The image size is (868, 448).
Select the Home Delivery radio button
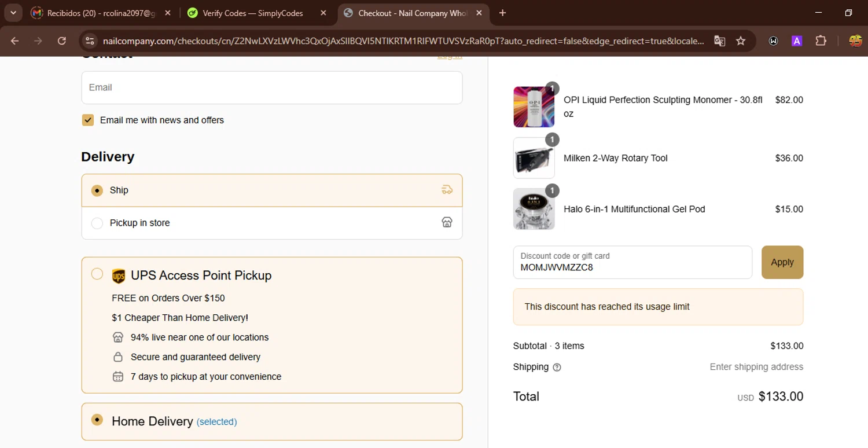tap(97, 420)
